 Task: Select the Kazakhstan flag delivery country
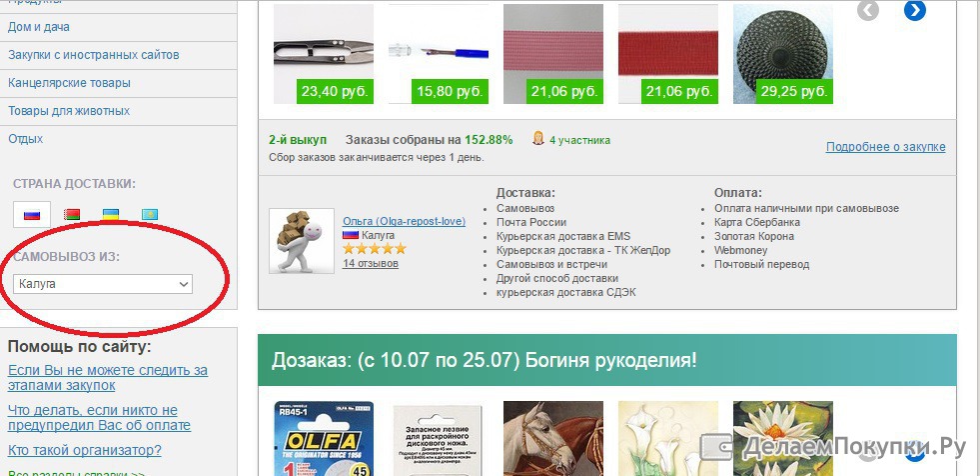pyautogui.click(x=150, y=215)
